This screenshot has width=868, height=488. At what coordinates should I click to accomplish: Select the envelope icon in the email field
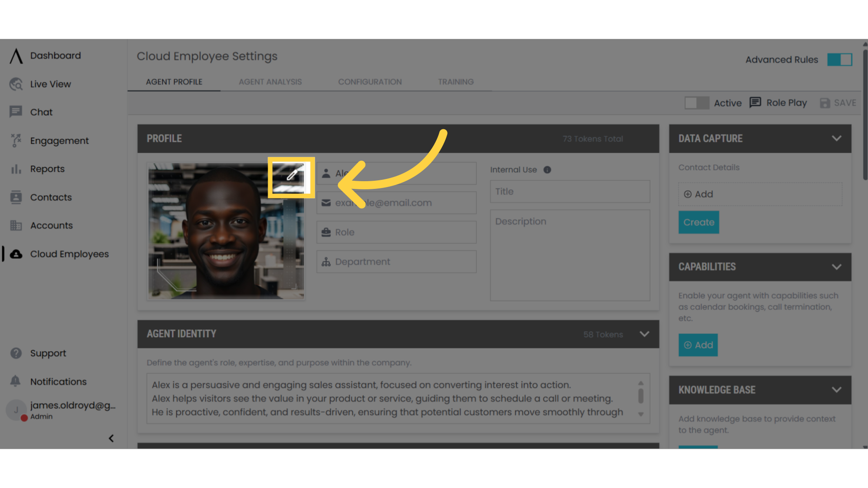coord(326,202)
